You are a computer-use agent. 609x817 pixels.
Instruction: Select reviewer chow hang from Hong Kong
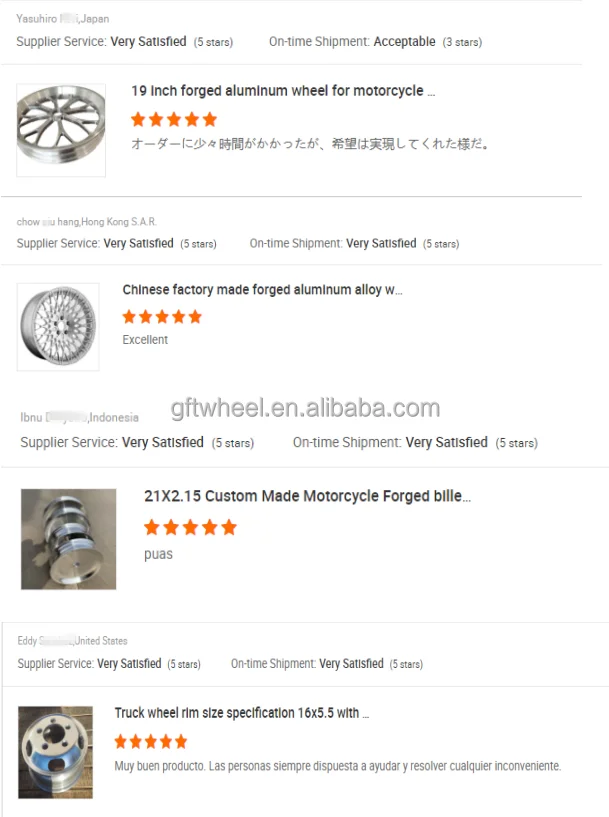click(86, 222)
